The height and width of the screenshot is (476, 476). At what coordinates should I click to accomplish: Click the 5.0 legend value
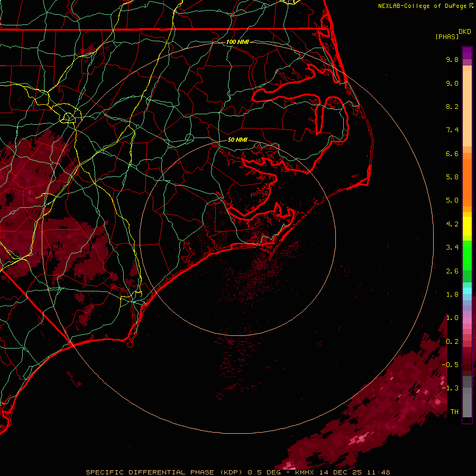pos(452,200)
